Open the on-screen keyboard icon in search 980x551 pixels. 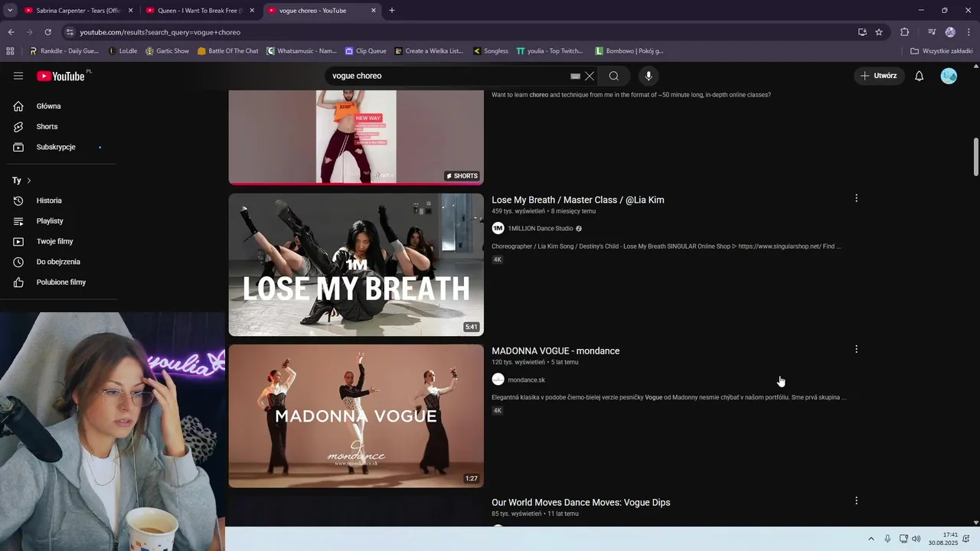pos(576,76)
